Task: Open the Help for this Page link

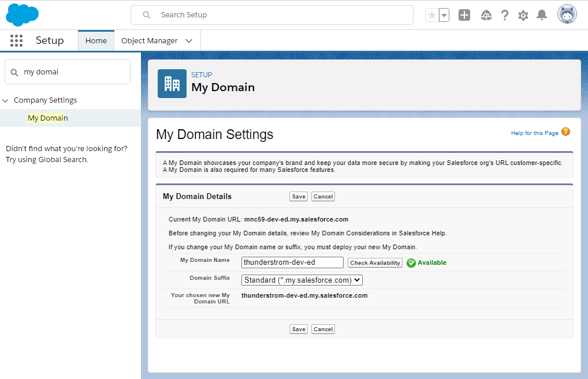Action: (534, 133)
